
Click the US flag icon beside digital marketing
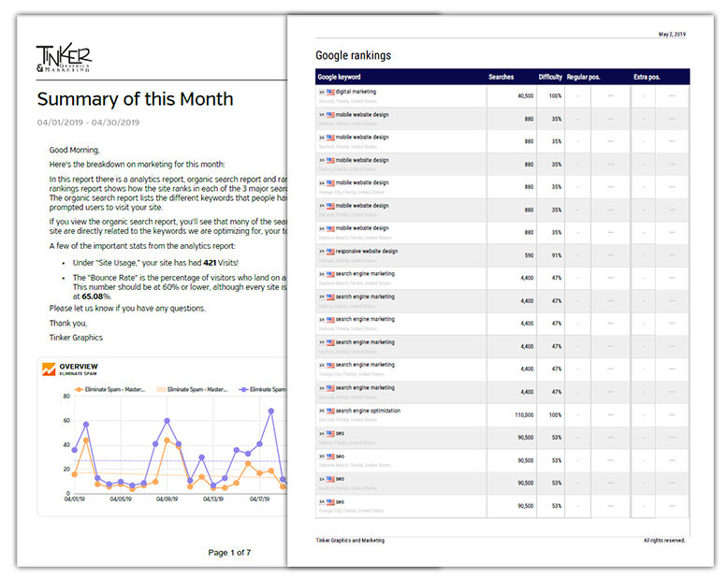click(330, 92)
